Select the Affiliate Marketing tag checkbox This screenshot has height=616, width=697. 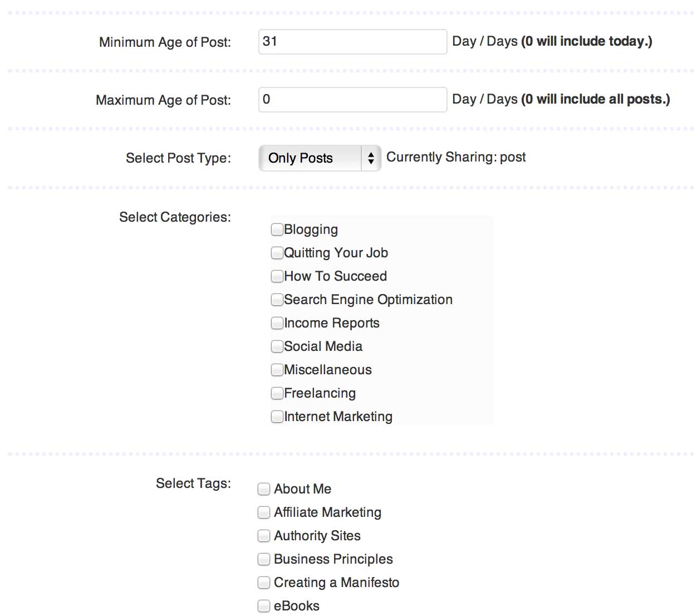coord(264,512)
